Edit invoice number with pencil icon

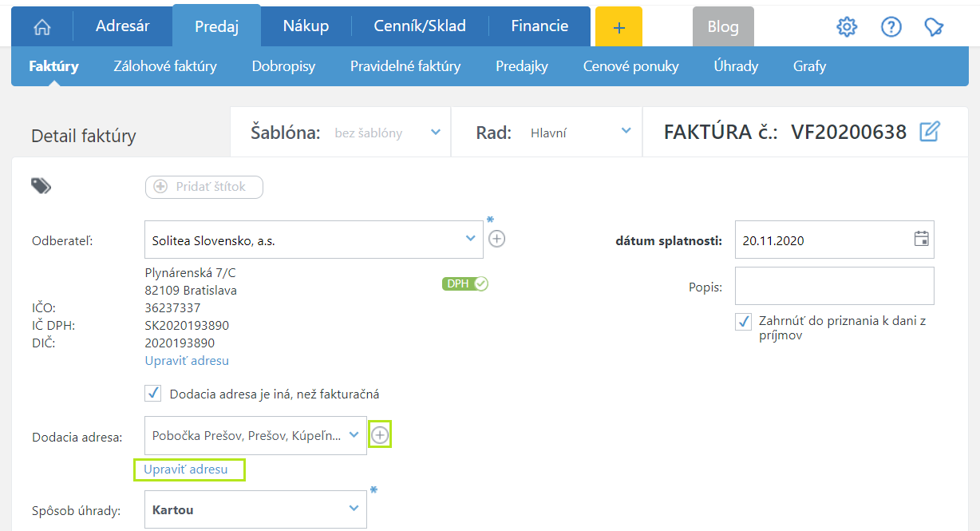(x=930, y=132)
